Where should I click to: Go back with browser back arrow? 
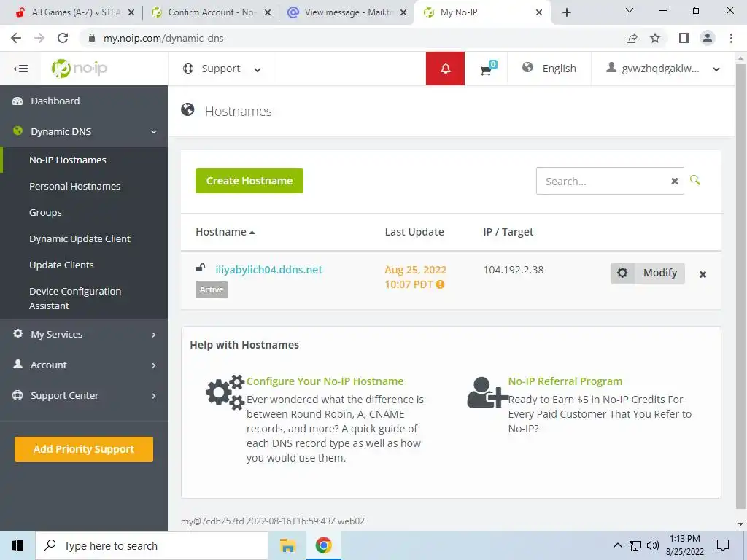click(x=16, y=38)
